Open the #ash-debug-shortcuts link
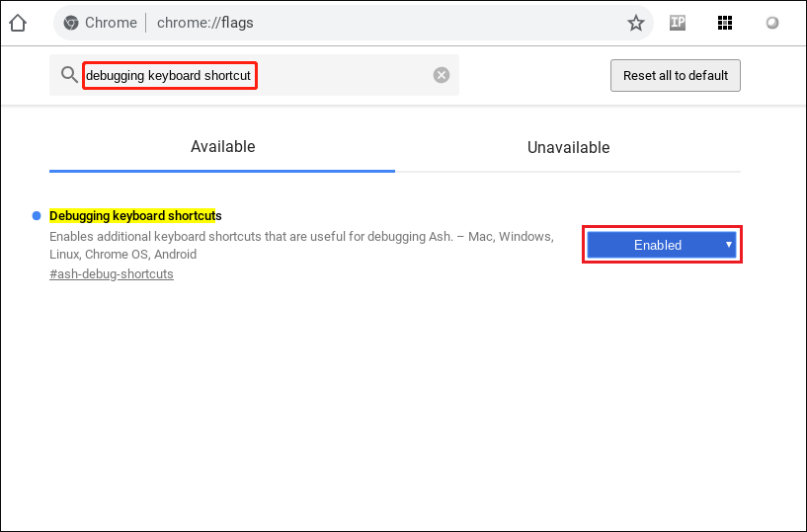Viewport: 807px width, 532px height. pyautogui.click(x=111, y=274)
